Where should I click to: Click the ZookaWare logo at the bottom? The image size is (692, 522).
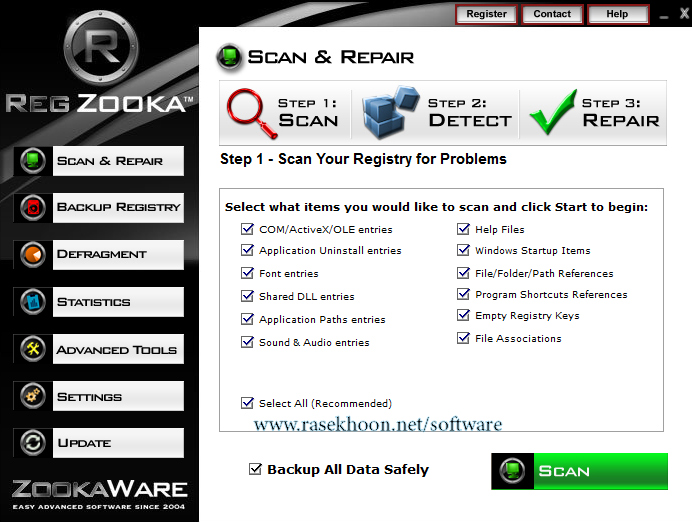tap(99, 494)
